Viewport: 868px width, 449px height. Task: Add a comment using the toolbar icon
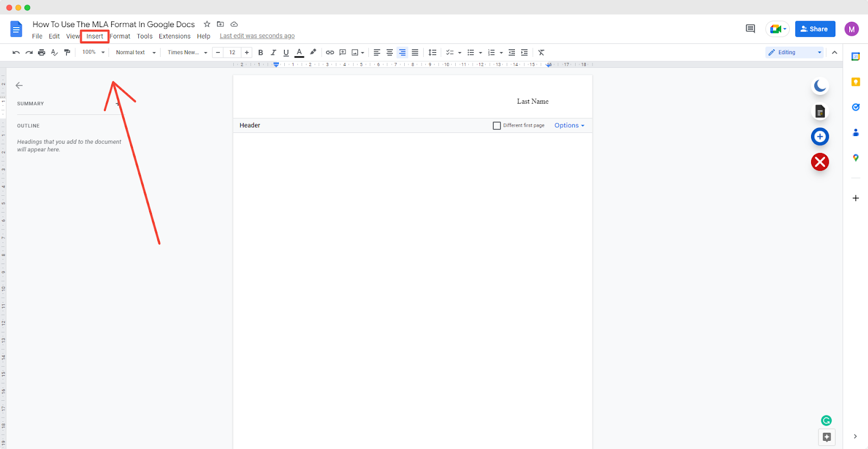tap(342, 53)
